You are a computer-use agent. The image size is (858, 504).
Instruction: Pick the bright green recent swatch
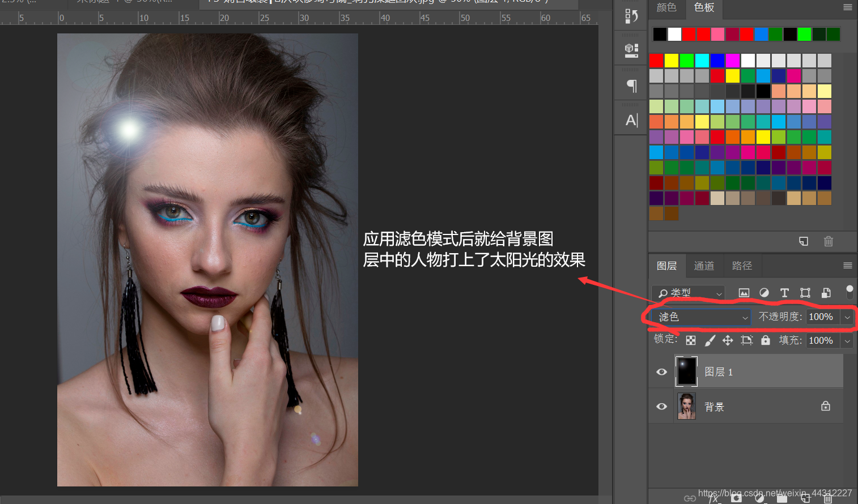804,34
